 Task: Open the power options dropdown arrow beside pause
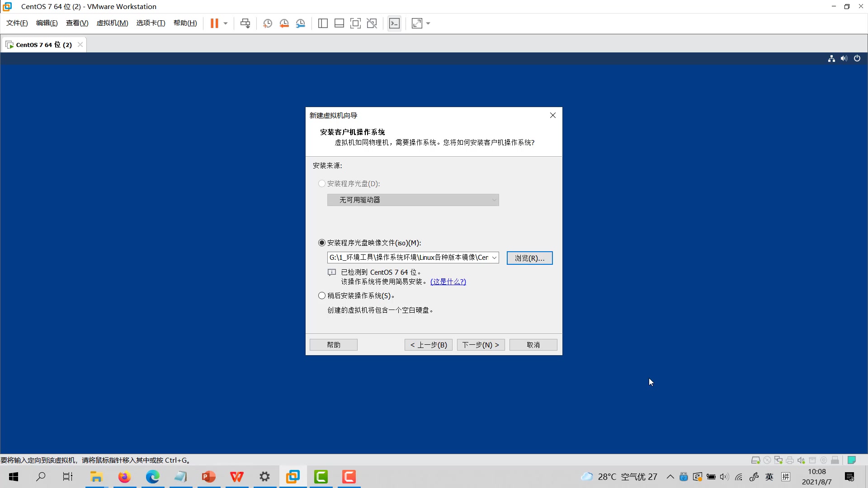click(226, 23)
